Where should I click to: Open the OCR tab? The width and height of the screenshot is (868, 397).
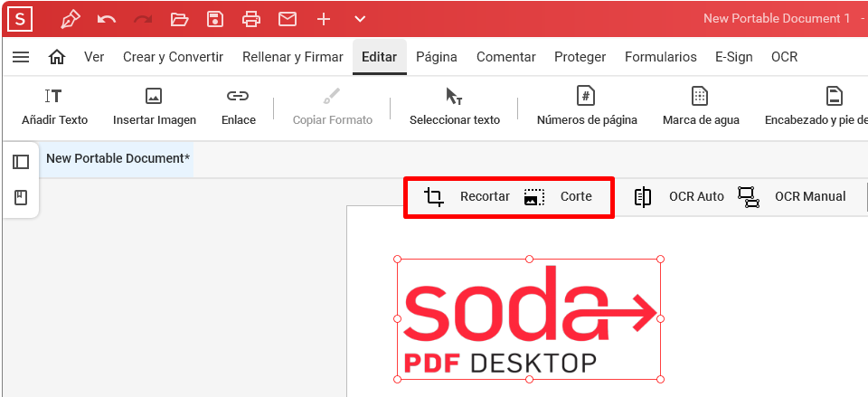tap(785, 57)
